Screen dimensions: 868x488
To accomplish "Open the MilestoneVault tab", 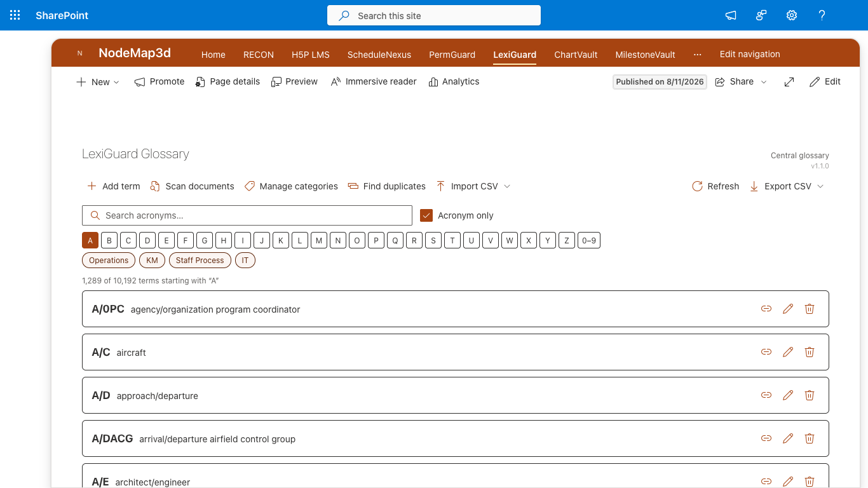I will pyautogui.click(x=646, y=55).
